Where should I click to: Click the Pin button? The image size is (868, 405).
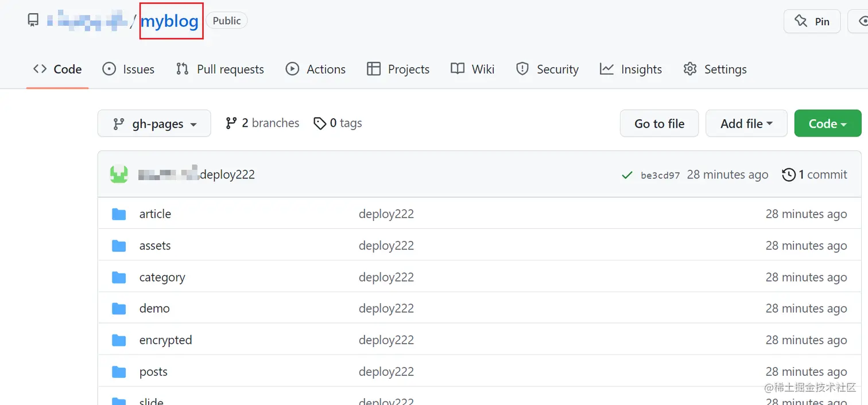tap(812, 21)
